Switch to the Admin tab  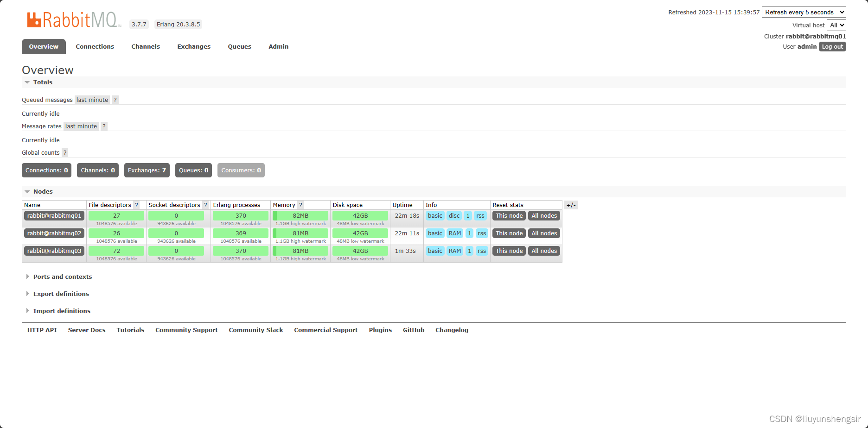point(278,46)
